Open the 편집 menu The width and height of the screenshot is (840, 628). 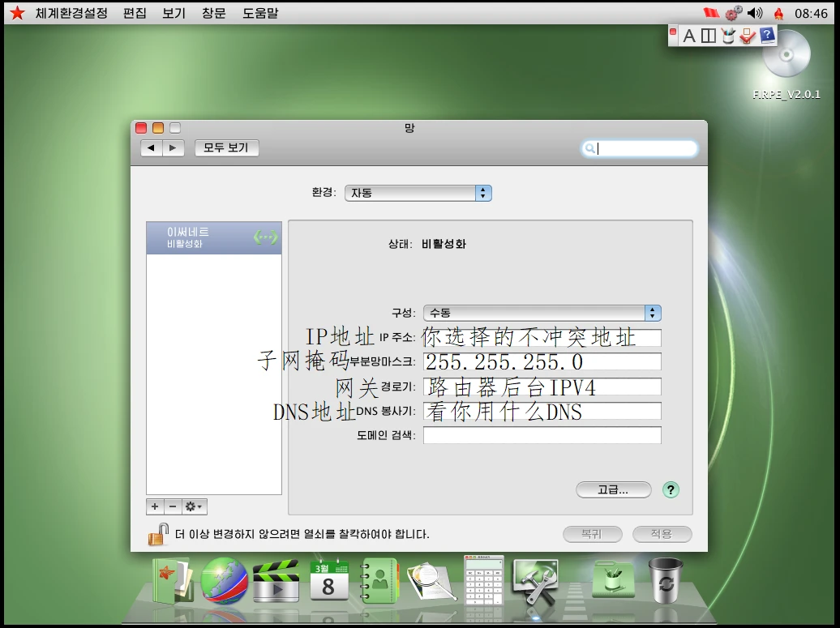click(x=135, y=13)
